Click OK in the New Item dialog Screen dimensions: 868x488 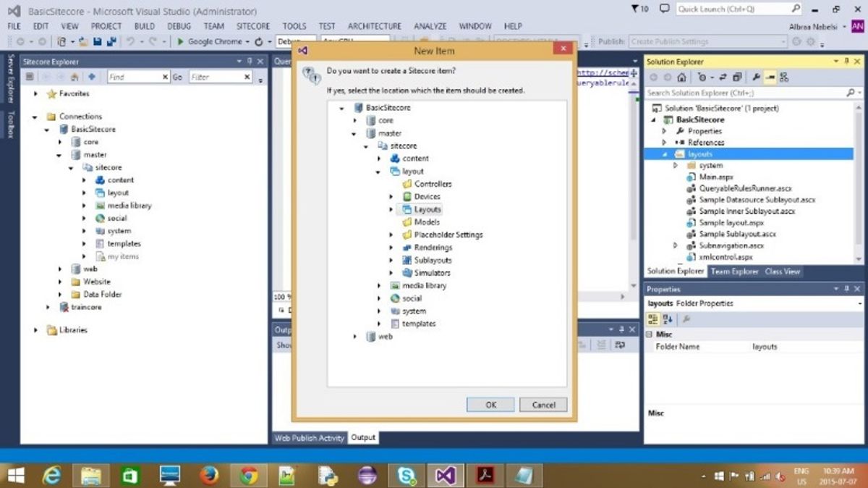(x=490, y=405)
